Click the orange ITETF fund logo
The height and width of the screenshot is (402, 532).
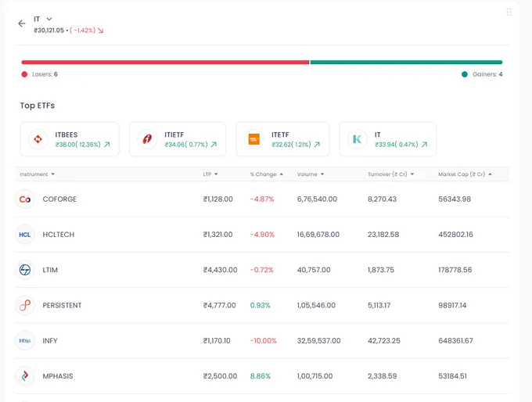pyautogui.click(x=254, y=139)
